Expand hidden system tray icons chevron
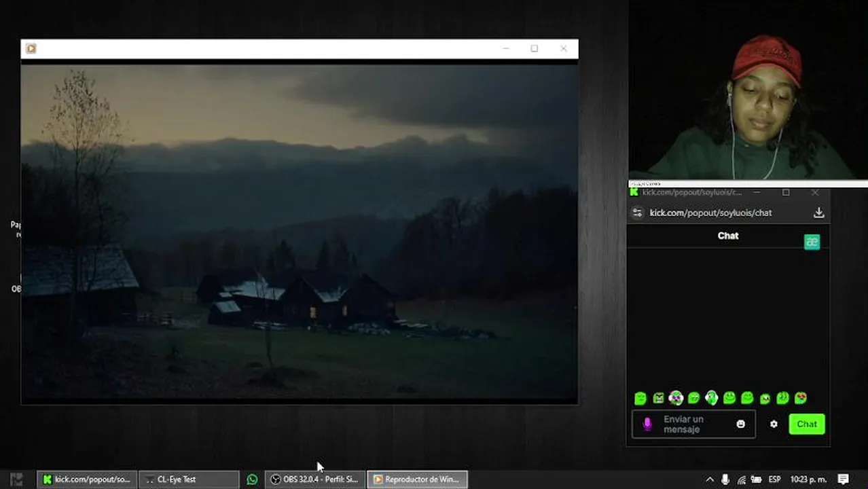 [710, 479]
